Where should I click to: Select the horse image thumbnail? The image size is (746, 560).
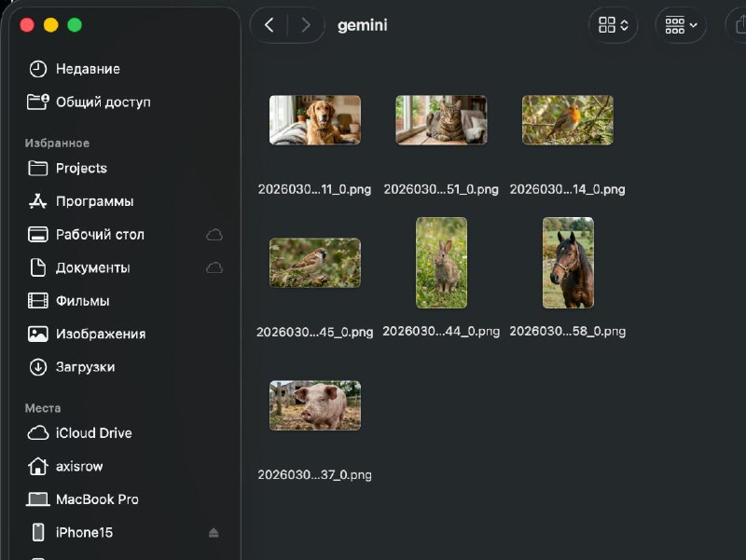point(568,263)
